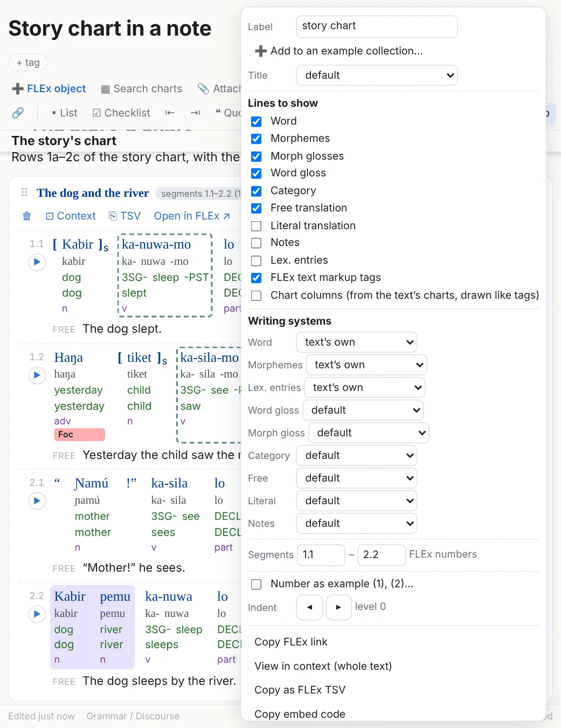Play audio for segment 1.1
Screen dimensions: 561x728
pyautogui.click(x=37, y=262)
